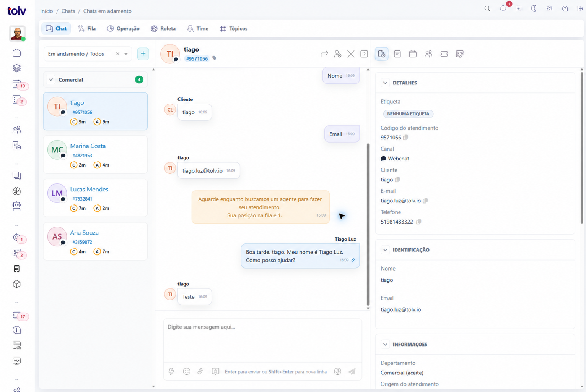This screenshot has height=392, width=586.
Task: Start new chat with plus button
Action: (x=143, y=54)
